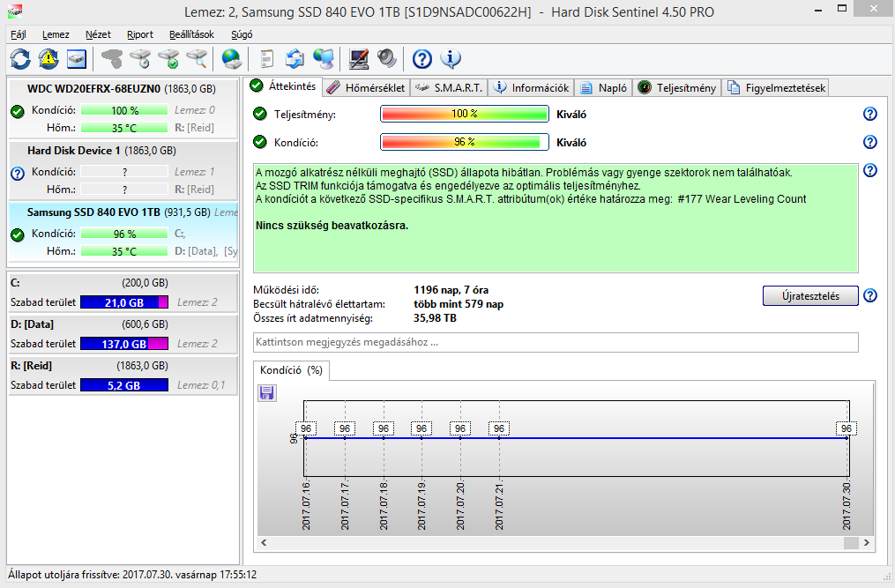The width and height of the screenshot is (895, 588).
Task: Click the floppy save icon above the chart
Action: pos(266,393)
